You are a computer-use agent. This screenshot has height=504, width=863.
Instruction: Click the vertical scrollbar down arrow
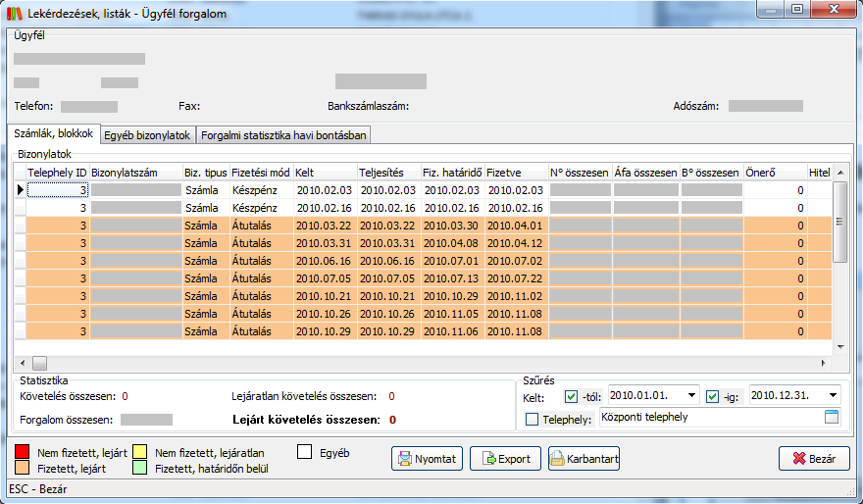(x=838, y=345)
